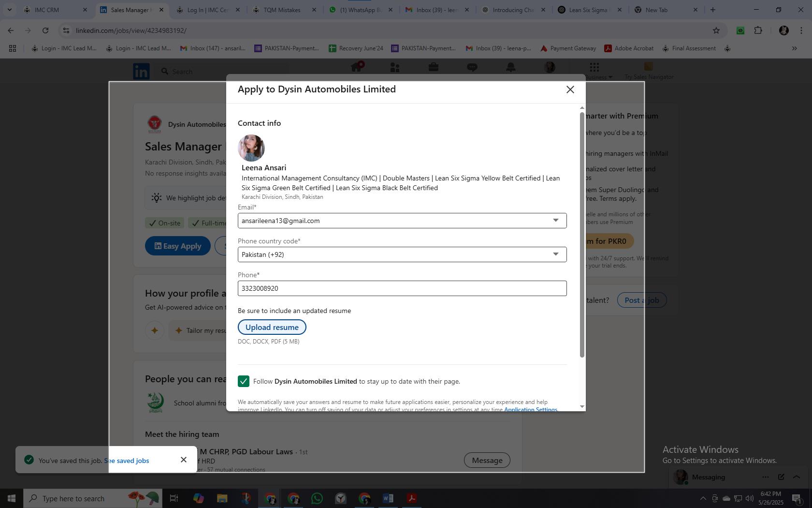
Task: Open the tab search dropdown arrow
Action: [9, 10]
